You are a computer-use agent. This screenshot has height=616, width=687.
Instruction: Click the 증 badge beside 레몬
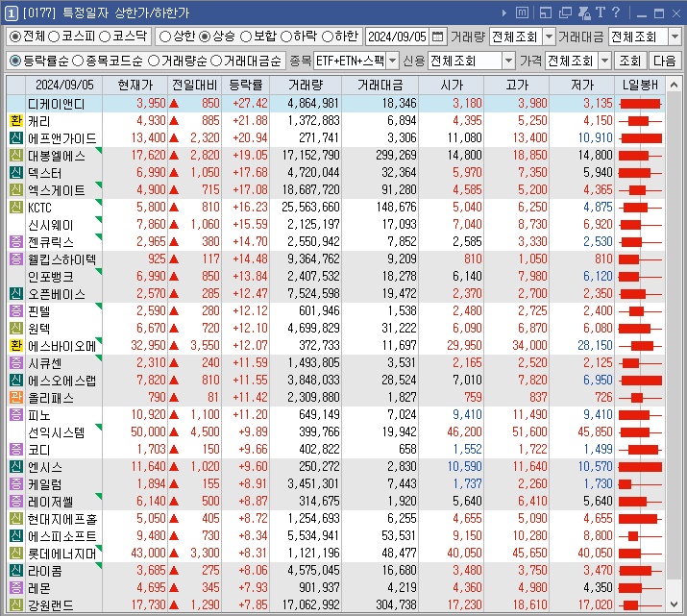coord(15,588)
